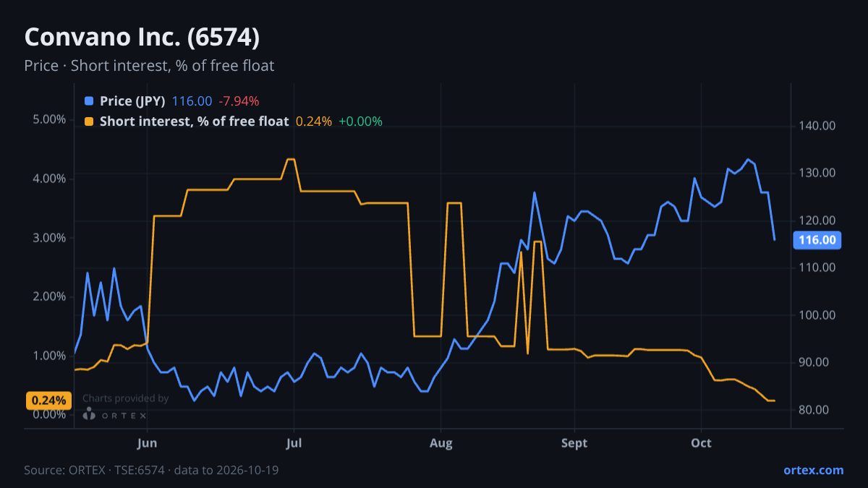Click the Aug label on the time axis
The height and width of the screenshot is (488, 868).
[x=441, y=442]
